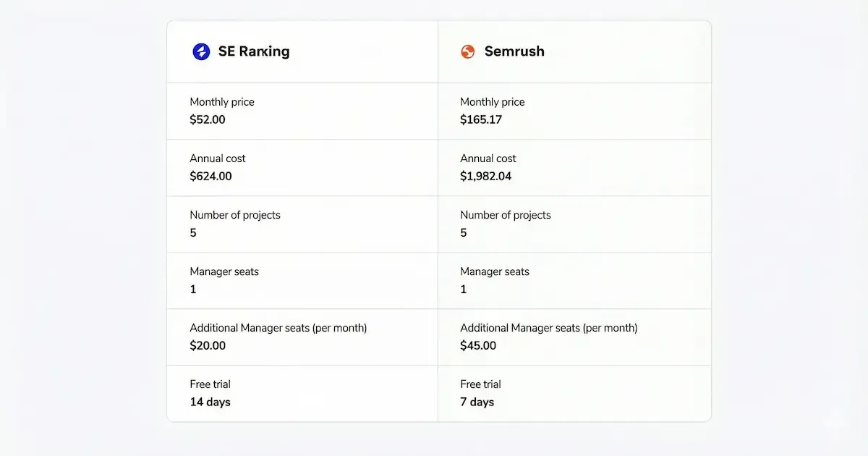Image resolution: width=868 pixels, height=456 pixels.
Task: Click Semrush's Annual cost label
Action: [488, 159]
